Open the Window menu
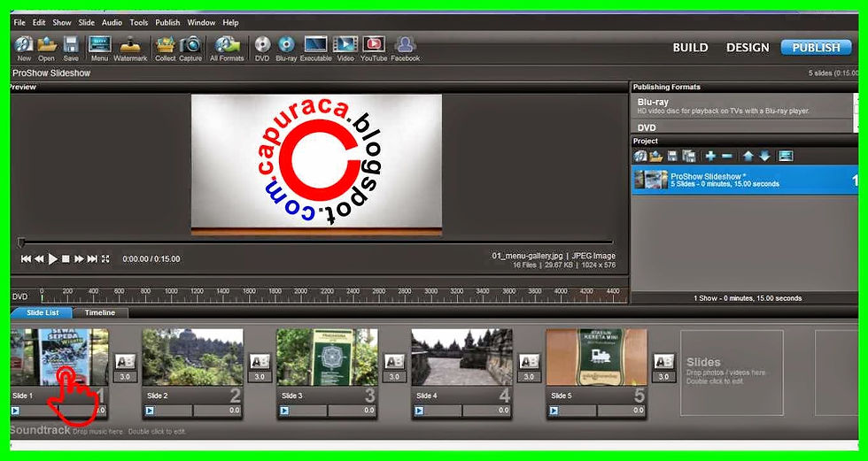The image size is (868, 461). [x=201, y=23]
